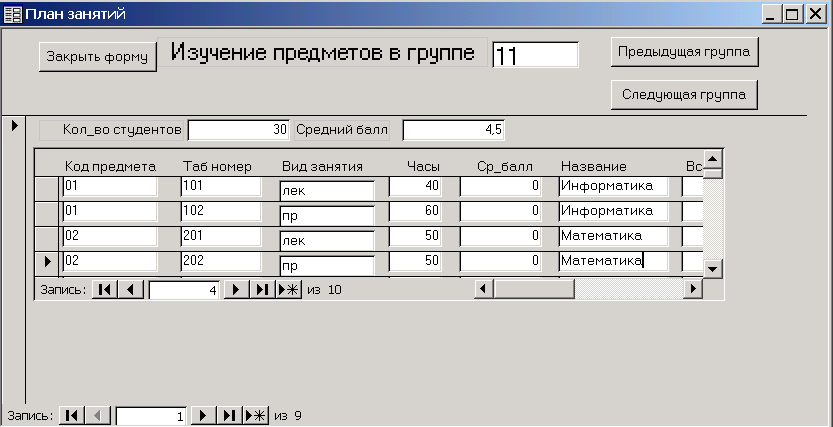833x427 pixels.
Task: Click the Изучение предметов в группе title
Action: tap(322, 52)
